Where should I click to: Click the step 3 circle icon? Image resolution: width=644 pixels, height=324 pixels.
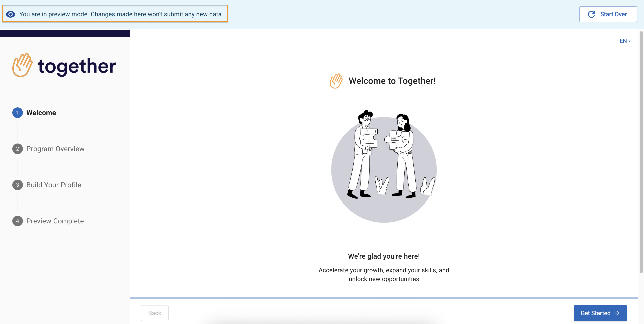[18, 185]
